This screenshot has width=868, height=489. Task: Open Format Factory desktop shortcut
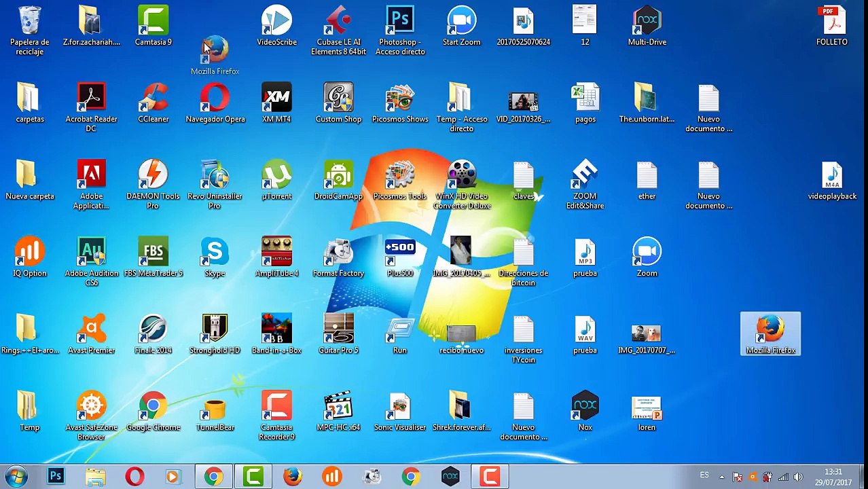click(338, 257)
